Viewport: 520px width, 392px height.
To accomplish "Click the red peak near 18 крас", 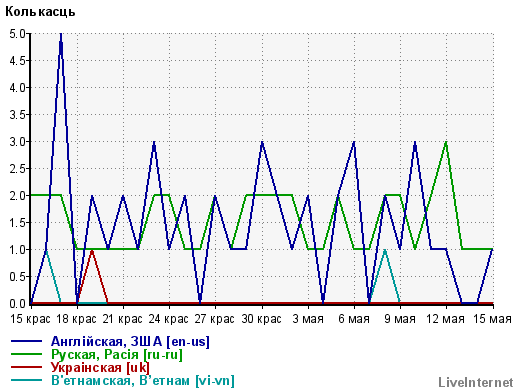I will click(92, 250).
